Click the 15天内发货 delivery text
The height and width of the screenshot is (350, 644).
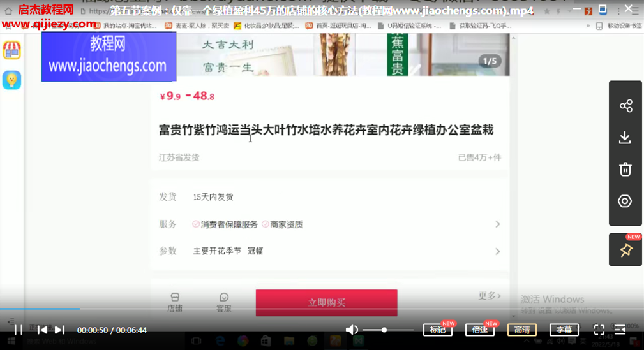213,197
